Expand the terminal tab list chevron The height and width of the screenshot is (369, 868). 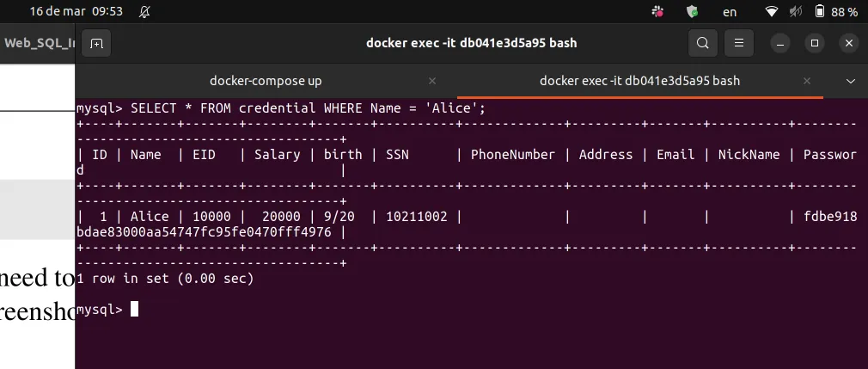[851, 81]
